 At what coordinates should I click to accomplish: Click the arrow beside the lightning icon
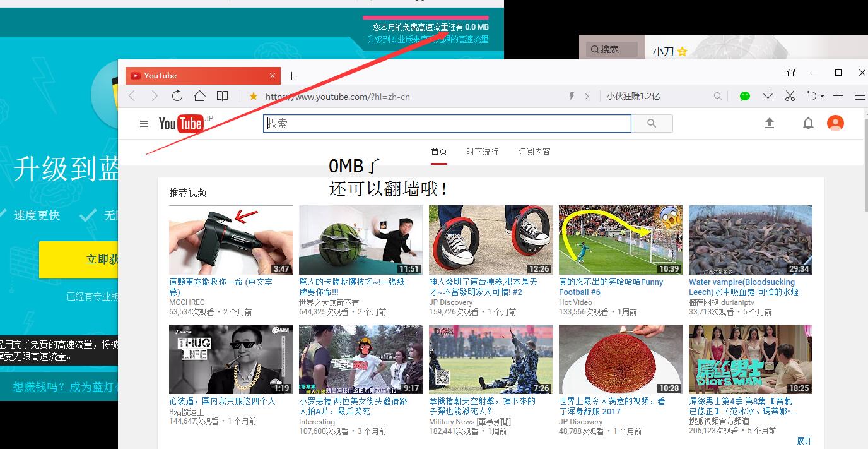pos(587,96)
